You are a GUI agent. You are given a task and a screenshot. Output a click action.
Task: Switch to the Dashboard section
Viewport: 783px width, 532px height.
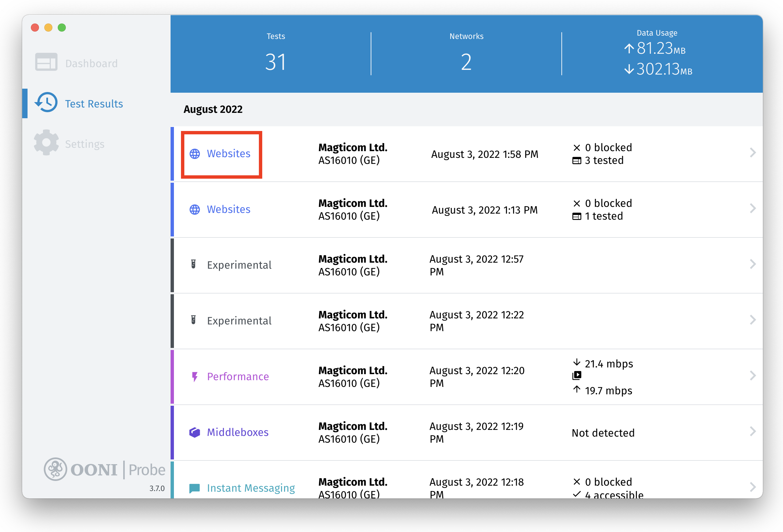[x=91, y=63]
